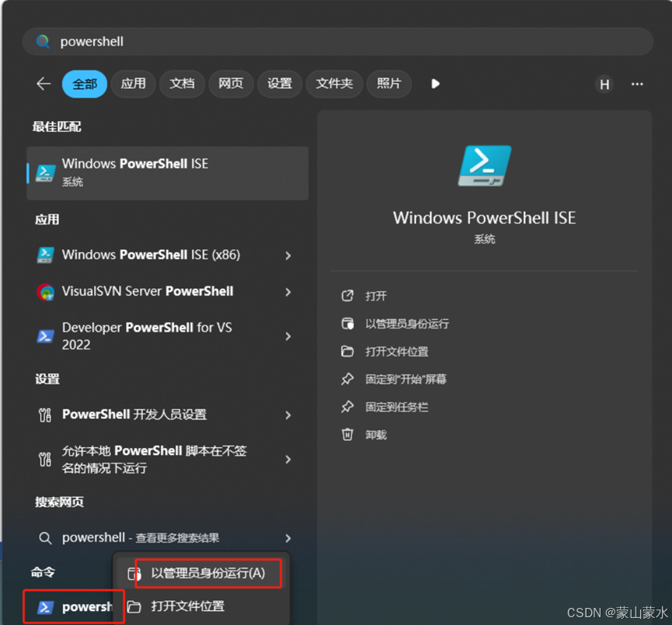Select the 全部 filter tab
The image size is (672, 625).
click(x=85, y=84)
